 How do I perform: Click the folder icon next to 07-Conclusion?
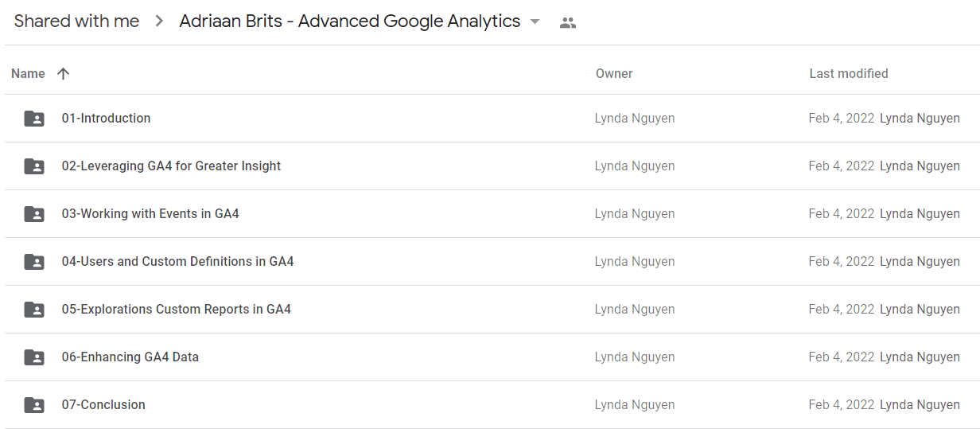click(x=34, y=405)
